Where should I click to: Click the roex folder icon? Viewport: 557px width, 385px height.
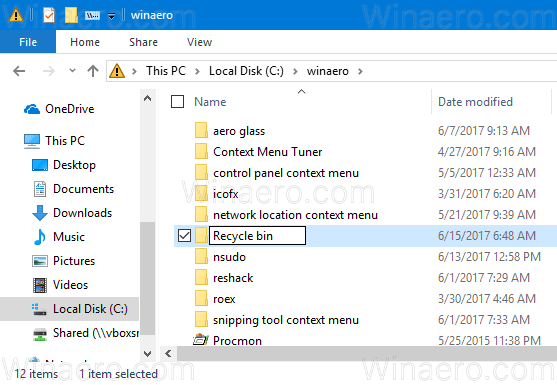click(201, 298)
